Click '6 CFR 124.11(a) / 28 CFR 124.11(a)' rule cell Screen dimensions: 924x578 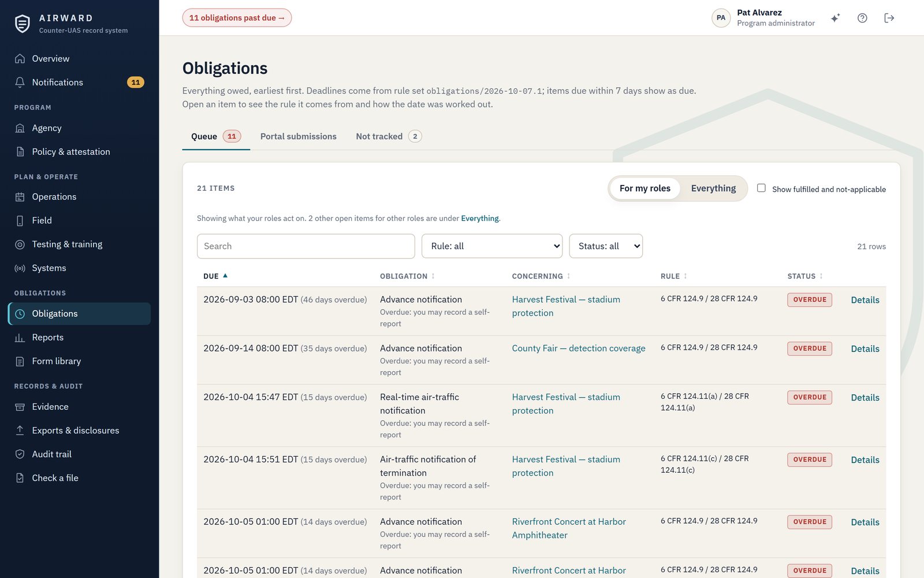coord(705,402)
